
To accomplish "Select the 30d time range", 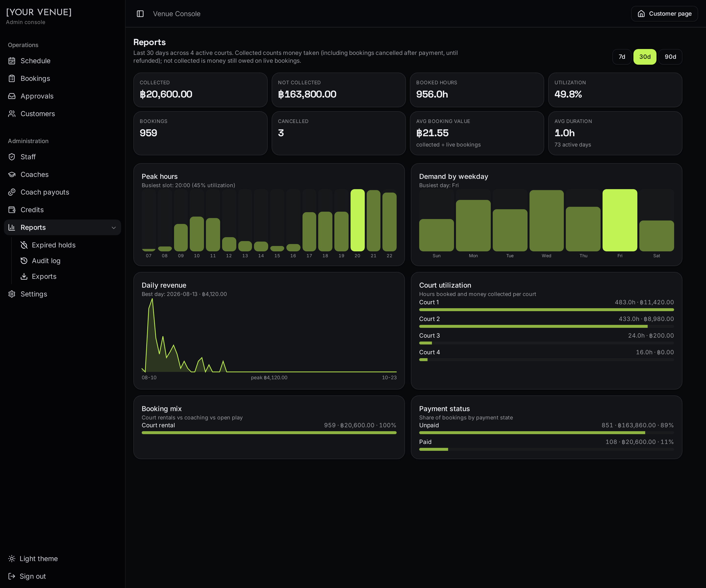I will [x=644, y=57].
